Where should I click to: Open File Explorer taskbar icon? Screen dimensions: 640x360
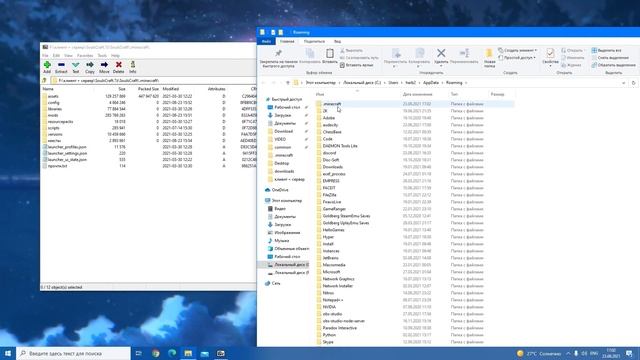click(188, 353)
